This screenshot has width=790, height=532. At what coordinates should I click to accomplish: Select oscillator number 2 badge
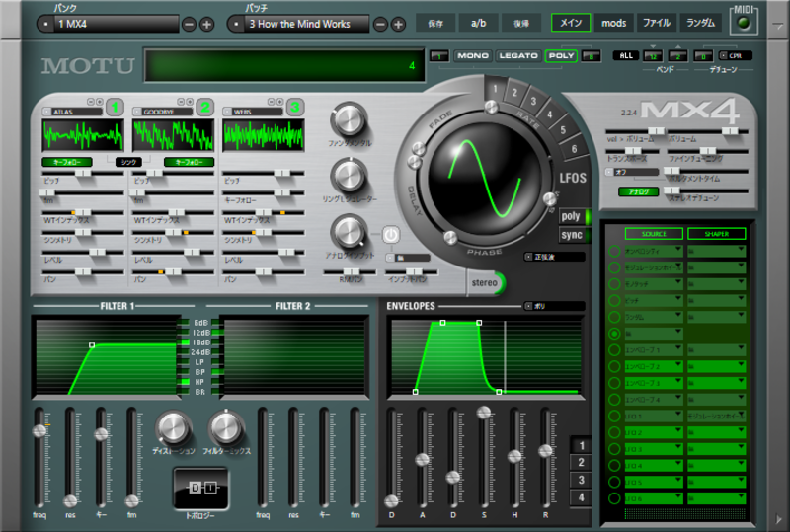205,107
